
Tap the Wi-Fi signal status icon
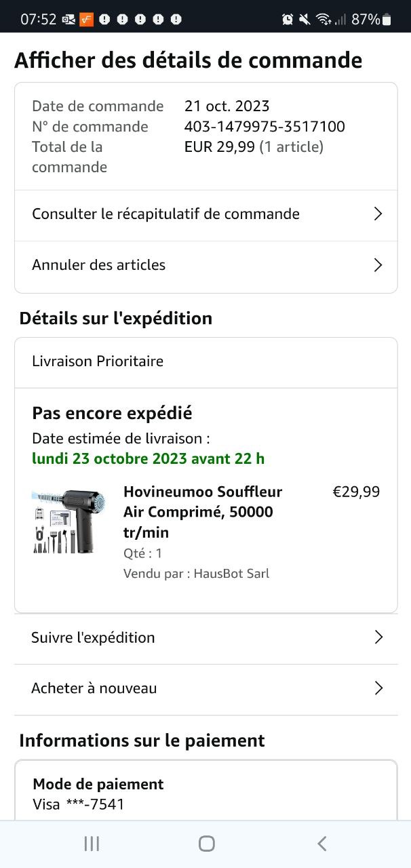pyautogui.click(x=323, y=19)
